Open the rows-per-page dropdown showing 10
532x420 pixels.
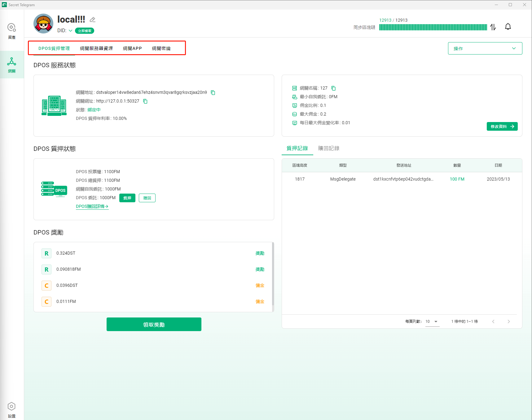[432, 322]
